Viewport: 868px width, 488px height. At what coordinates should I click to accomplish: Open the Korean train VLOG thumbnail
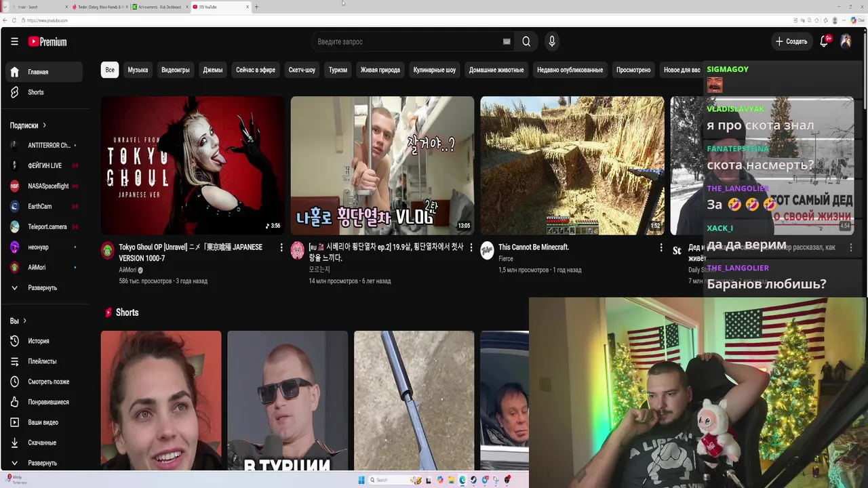tap(382, 165)
